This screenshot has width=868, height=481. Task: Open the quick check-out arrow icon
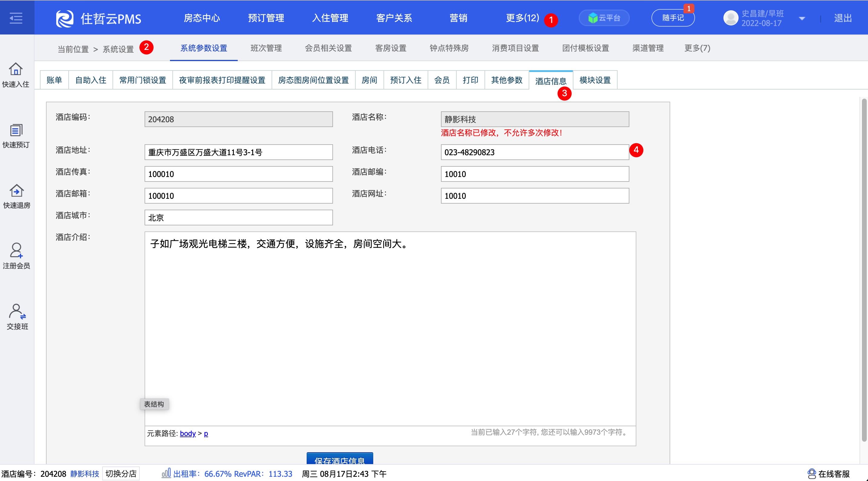point(16,191)
